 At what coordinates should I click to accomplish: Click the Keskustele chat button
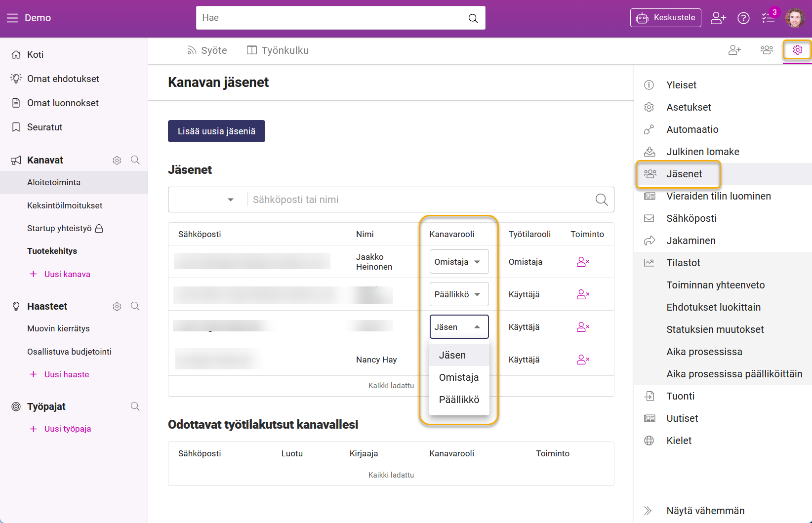coord(665,18)
